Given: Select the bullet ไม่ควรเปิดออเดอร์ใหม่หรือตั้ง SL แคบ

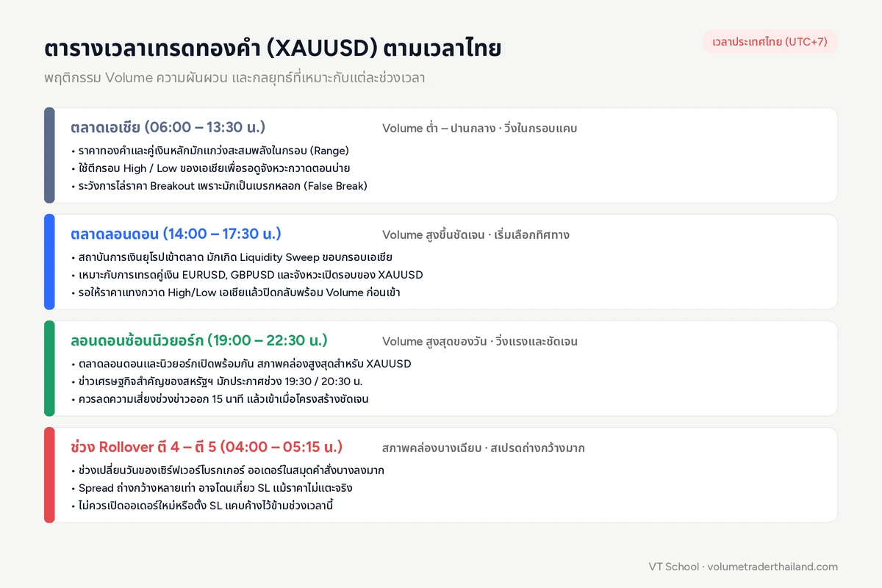Looking at the screenshot, I should (x=202, y=506).
